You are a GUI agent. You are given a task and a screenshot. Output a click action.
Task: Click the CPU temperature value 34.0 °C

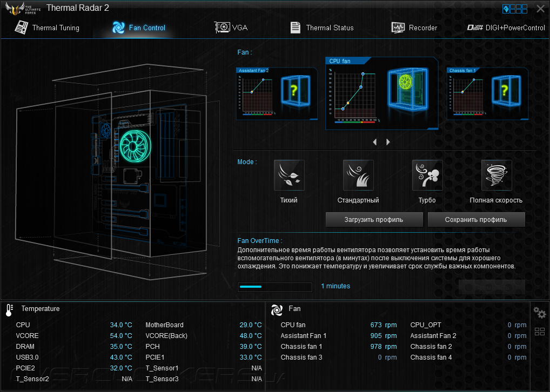pos(121,325)
